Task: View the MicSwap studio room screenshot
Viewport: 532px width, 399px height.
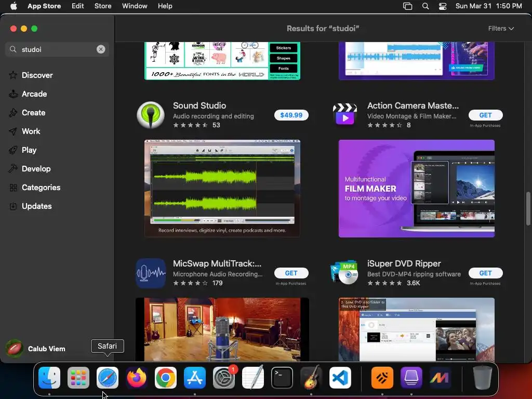Action: tap(222, 329)
